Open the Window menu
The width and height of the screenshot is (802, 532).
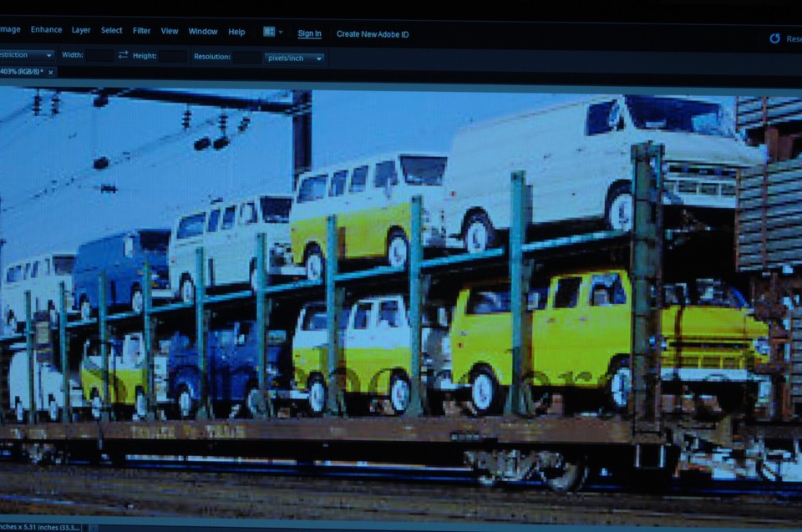click(x=202, y=31)
